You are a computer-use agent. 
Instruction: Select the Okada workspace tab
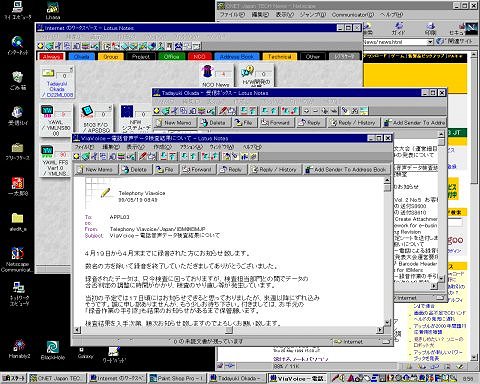click(81, 57)
